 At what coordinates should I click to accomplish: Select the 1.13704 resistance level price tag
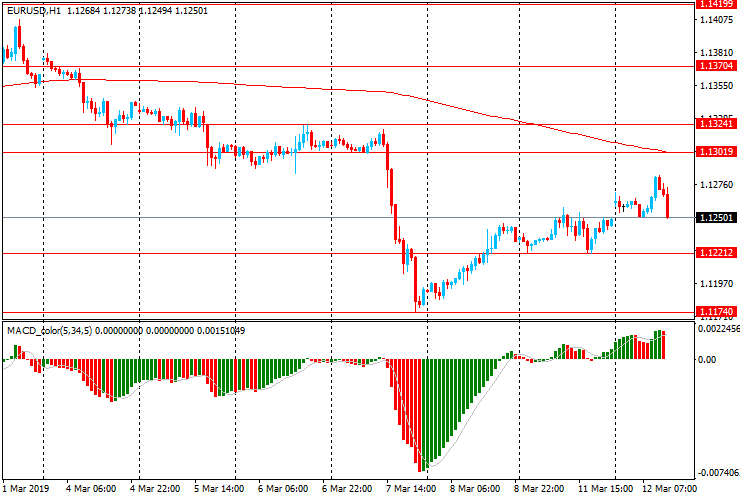click(x=717, y=66)
